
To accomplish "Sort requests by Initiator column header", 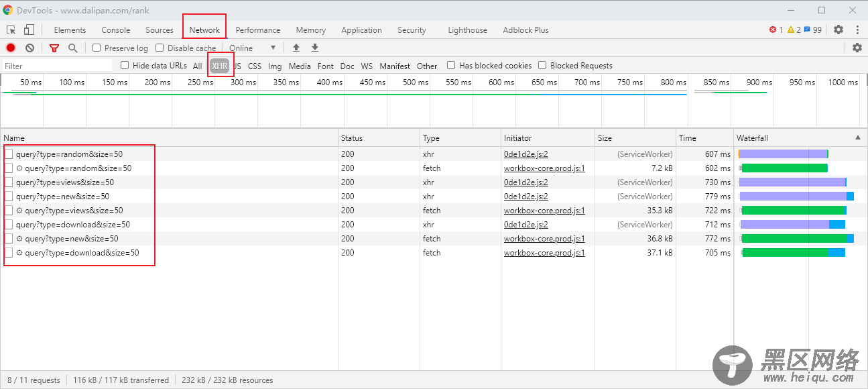I will pyautogui.click(x=549, y=137).
